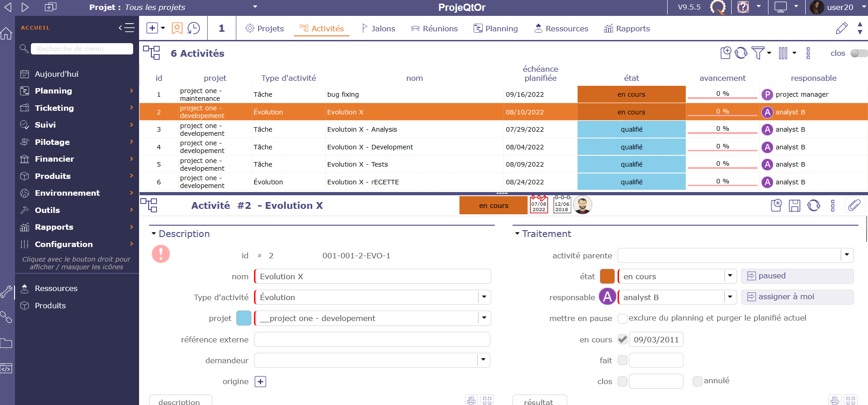The width and height of the screenshot is (868, 405).
Task: Click the save icon in activity detail header
Action: pos(794,206)
